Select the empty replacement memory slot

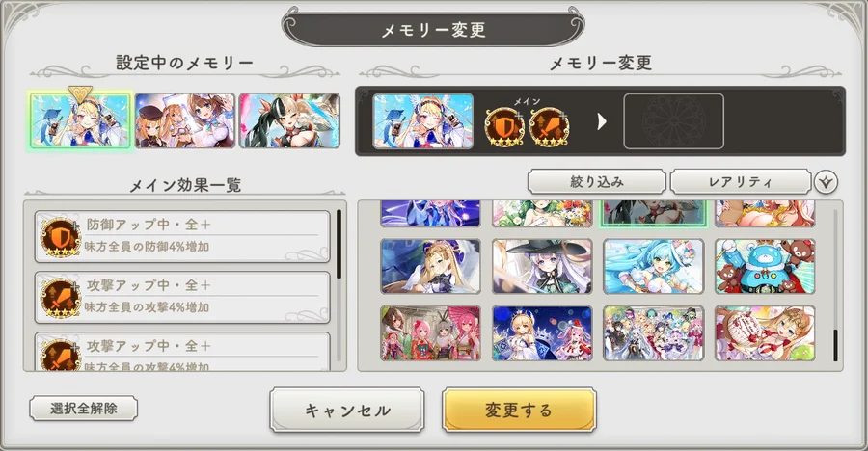pos(674,121)
